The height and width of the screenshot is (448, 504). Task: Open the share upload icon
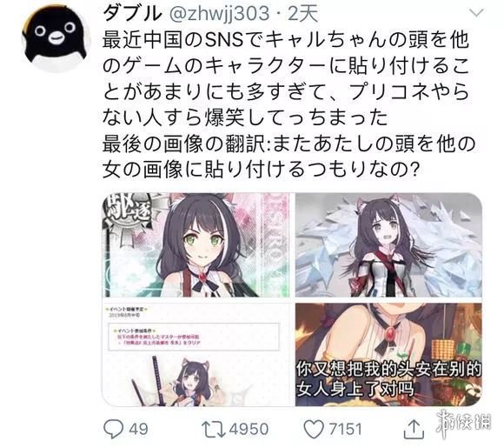tap(414, 429)
